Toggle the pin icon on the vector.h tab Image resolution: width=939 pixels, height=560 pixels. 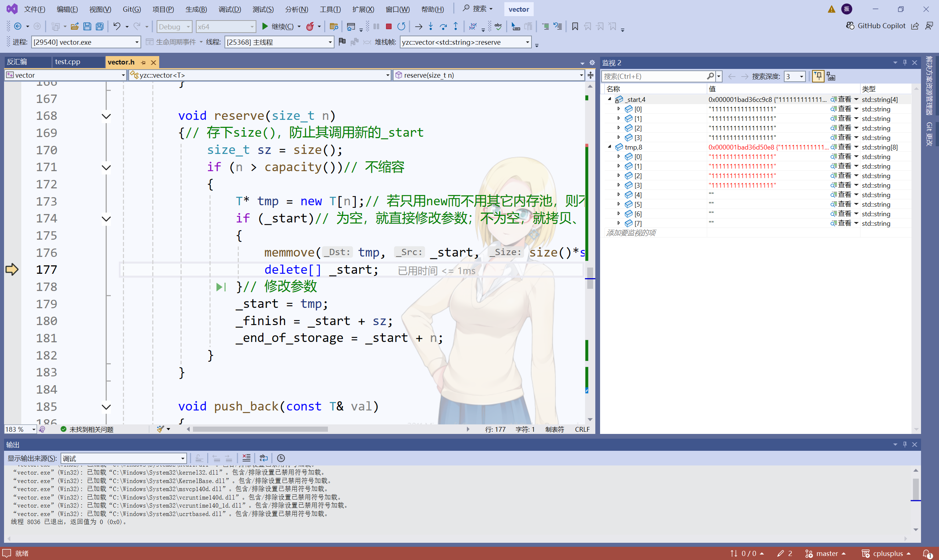click(143, 62)
